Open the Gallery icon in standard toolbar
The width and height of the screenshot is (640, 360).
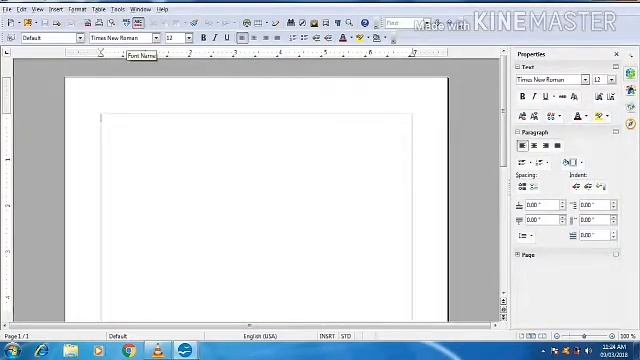[x=314, y=23]
